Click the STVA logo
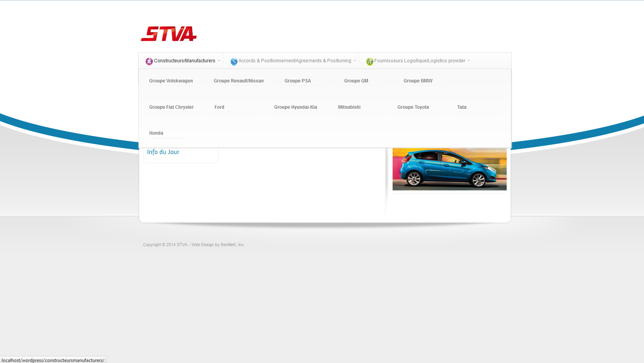Image resolution: width=644 pixels, height=363 pixels. click(x=169, y=34)
